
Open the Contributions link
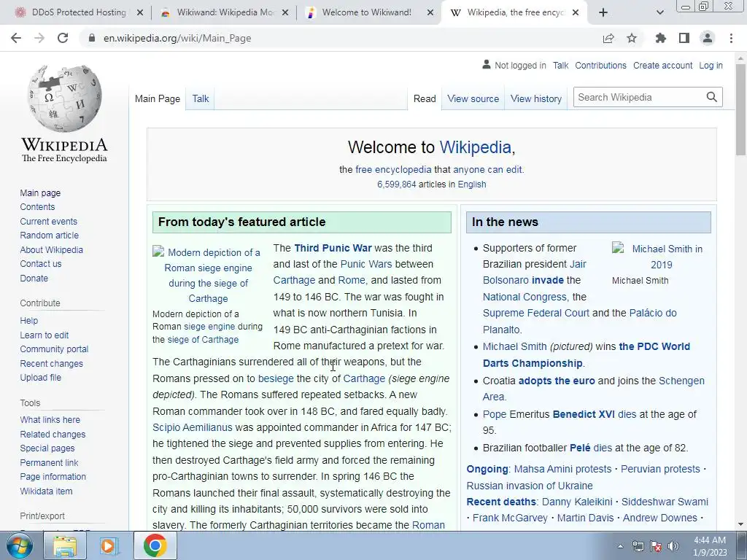coord(600,65)
